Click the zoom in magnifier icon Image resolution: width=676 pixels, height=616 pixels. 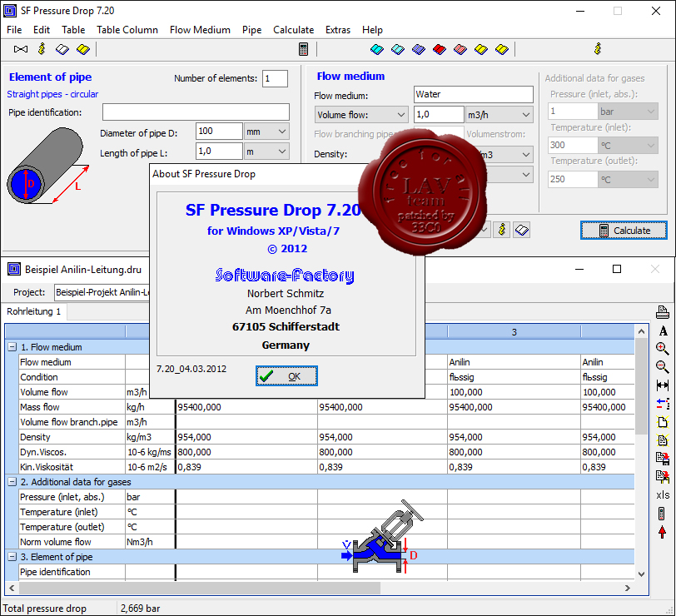(x=662, y=348)
